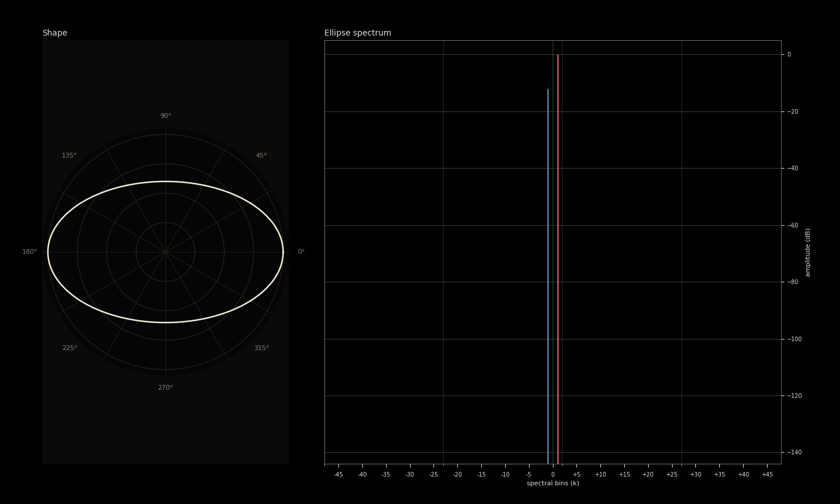Viewport: 840px width, 504px height.
Task: Click the -5 spectral bin tick label
Action: [x=529, y=475]
